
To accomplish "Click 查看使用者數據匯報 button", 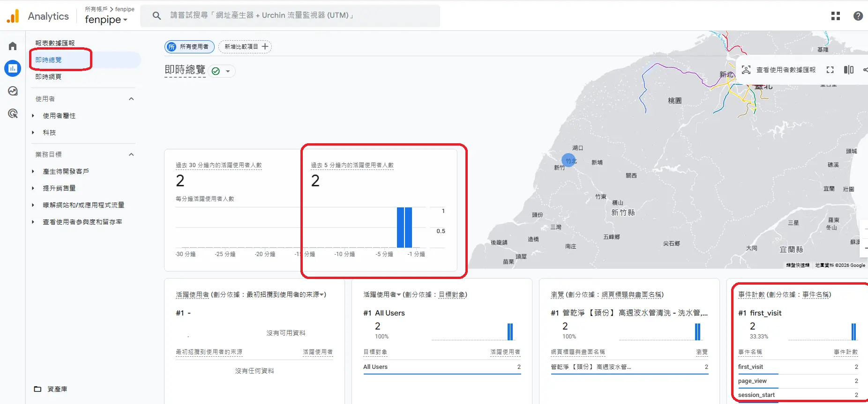I will 778,70.
